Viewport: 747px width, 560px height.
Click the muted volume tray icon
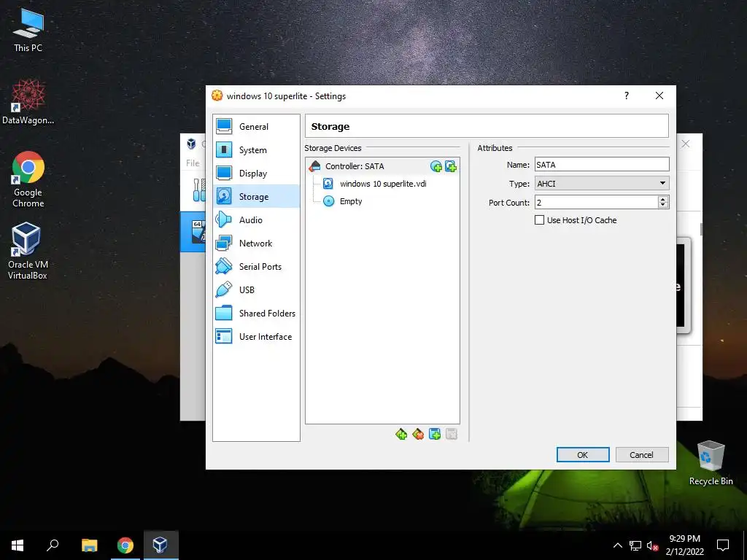click(652, 545)
